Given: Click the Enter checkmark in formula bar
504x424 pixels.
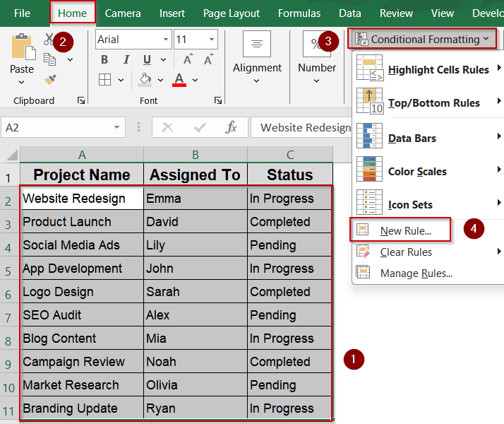Looking at the screenshot, I should point(200,128).
